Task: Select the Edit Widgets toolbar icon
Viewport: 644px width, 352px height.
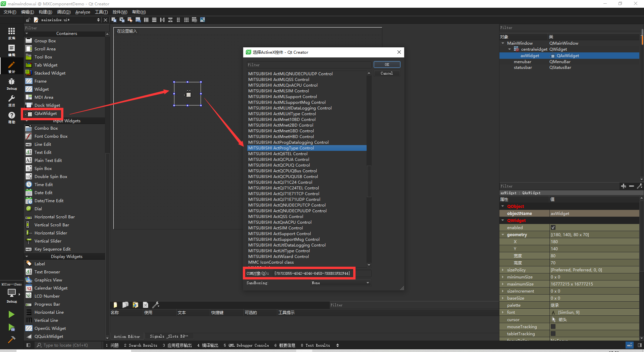Action: click(x=114, y=20)
